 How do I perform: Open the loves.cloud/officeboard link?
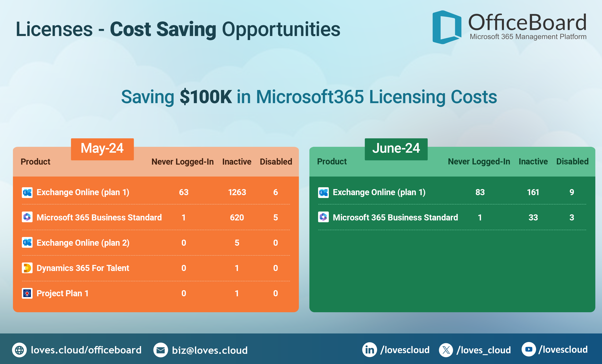pyautogui.click(x=86, y=350)
